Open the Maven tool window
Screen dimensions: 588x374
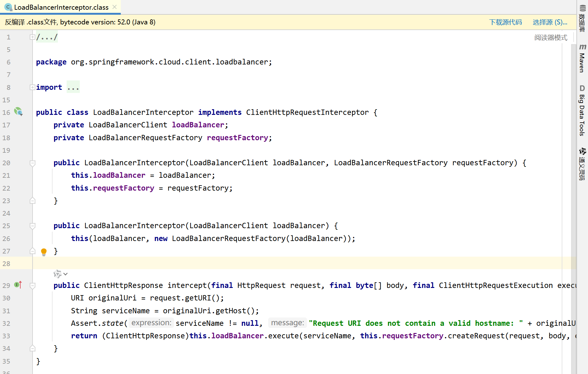point(582,58)
